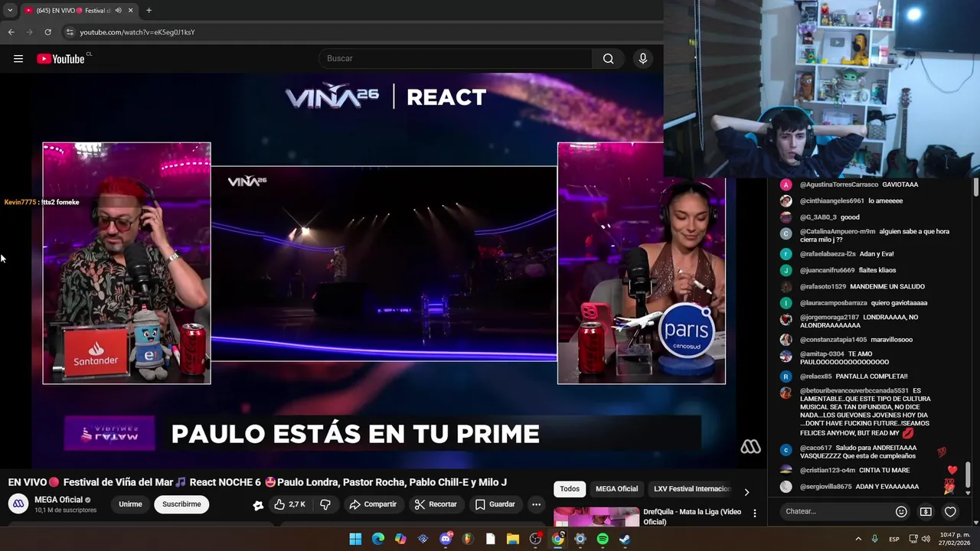Image resolution: width=980 pixels, height=551 pixels.
Task: Click the Compartir share button
Action: tap(373, 504)
